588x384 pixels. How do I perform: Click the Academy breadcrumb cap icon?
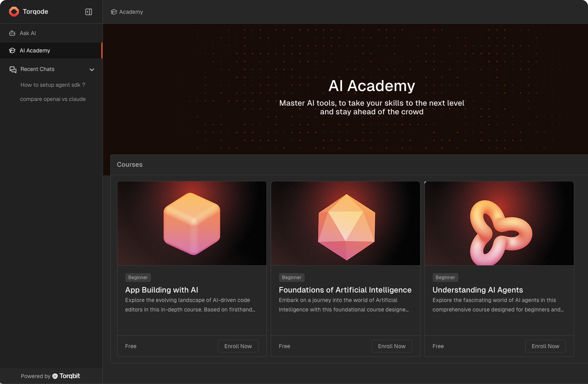click(114, 12)
